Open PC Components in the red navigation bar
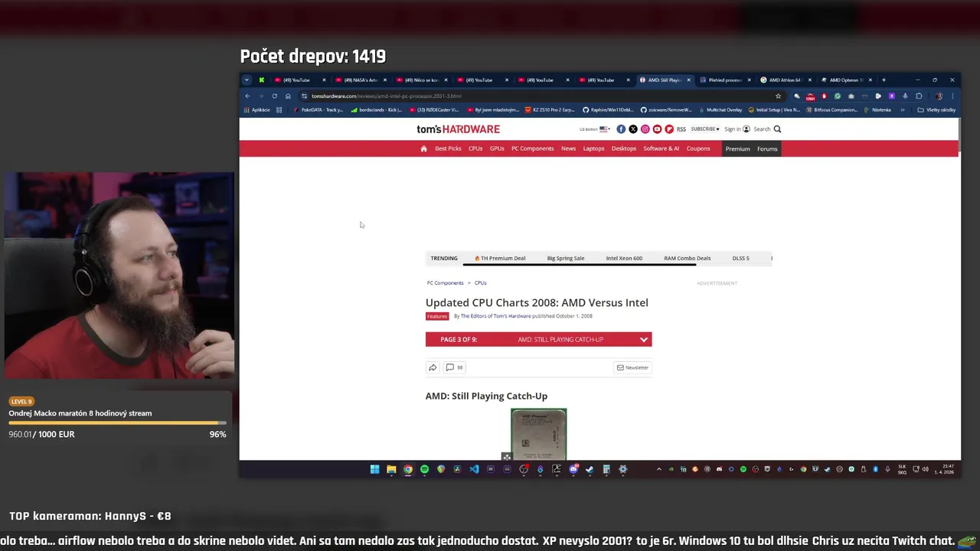Screen dimensions: 980x551 tap(532, 148)
